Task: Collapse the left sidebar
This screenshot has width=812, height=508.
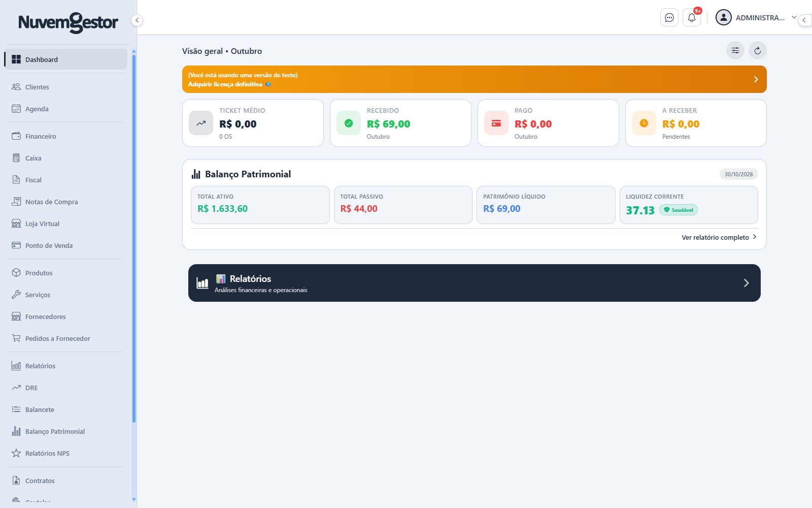Action: [x=137, y=20]
